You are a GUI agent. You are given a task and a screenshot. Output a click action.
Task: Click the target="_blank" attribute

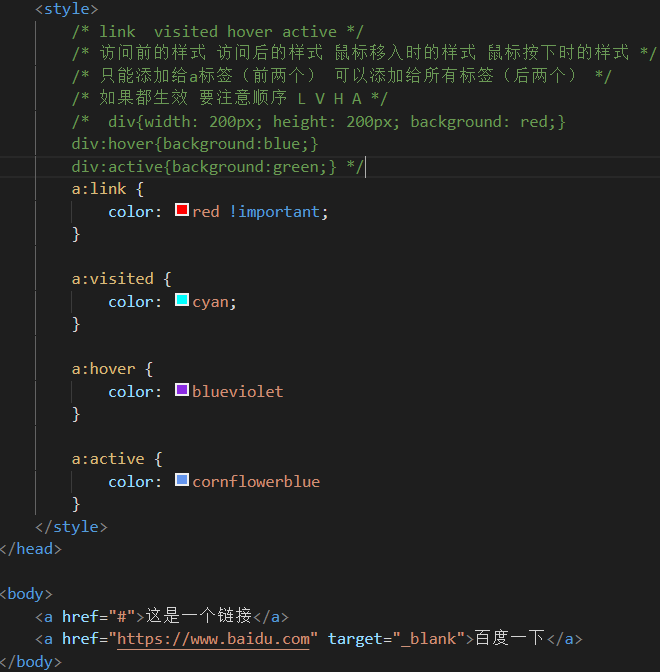point(396,639)
